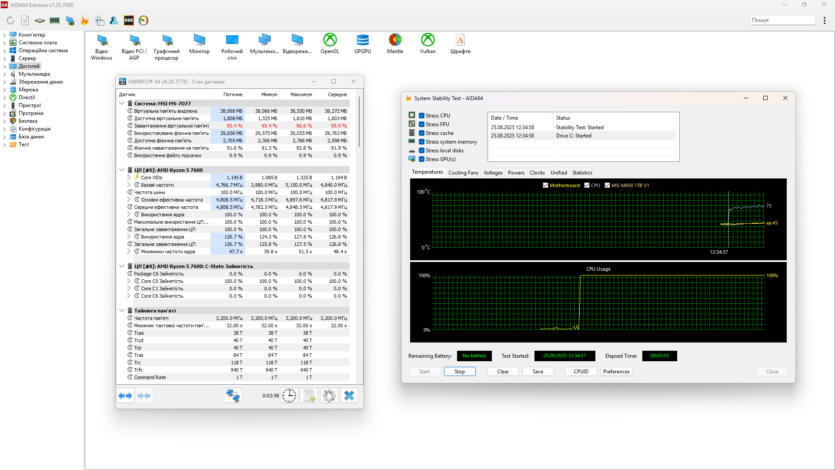Toggle Stress cache checkbox

click(422, 133)
